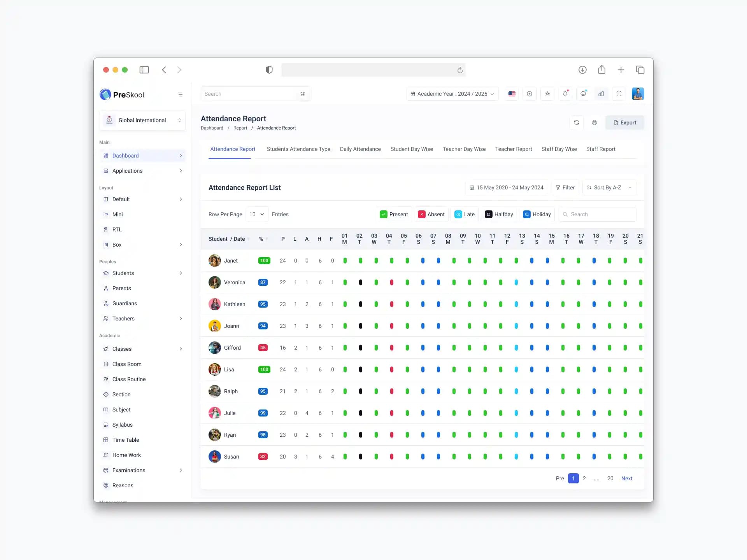Image resolution: width=747 pixels, height=560 pixels.
Task: Change Row Per Page from 10
Action: [x=256, y=214]
